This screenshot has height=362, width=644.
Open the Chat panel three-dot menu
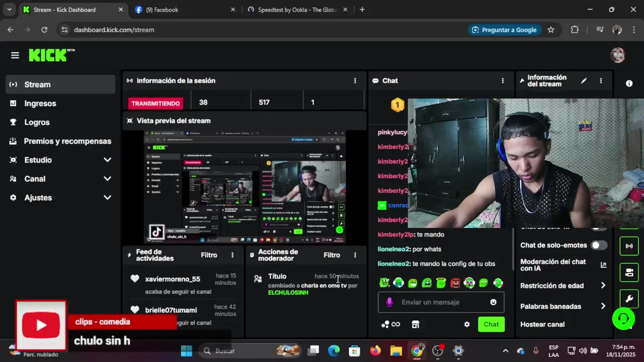coord(502,80)
